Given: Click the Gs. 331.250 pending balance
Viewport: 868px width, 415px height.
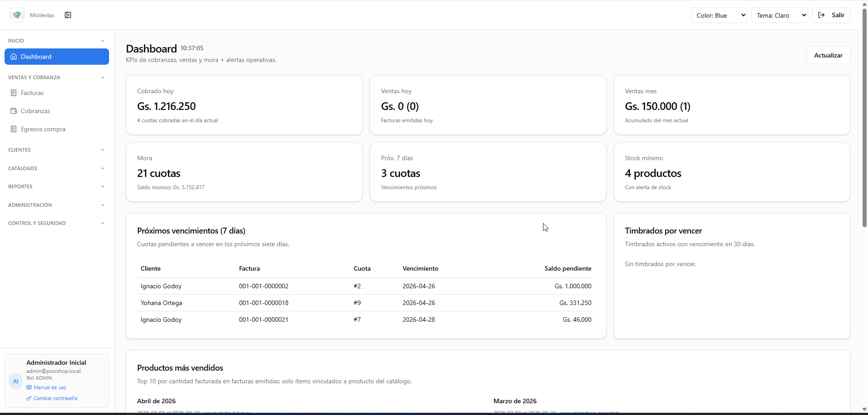Looking at the screenshot, I should pos(575,303).
